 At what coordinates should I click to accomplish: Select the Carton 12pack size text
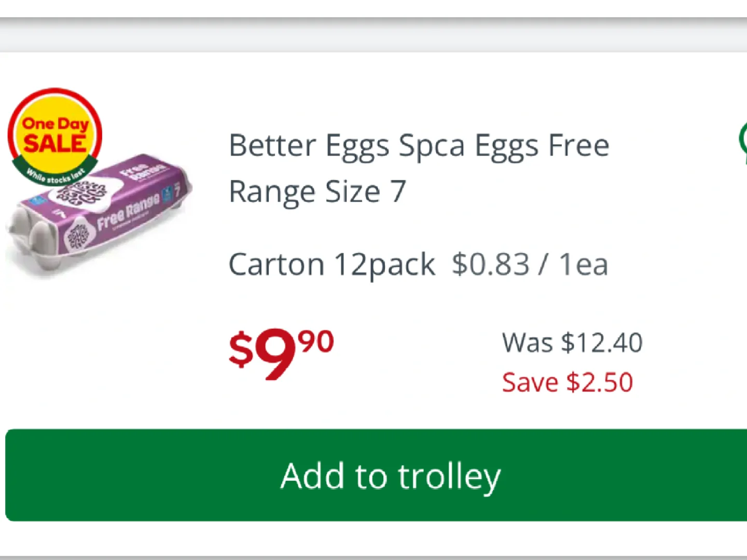click(x=331, y=264)
